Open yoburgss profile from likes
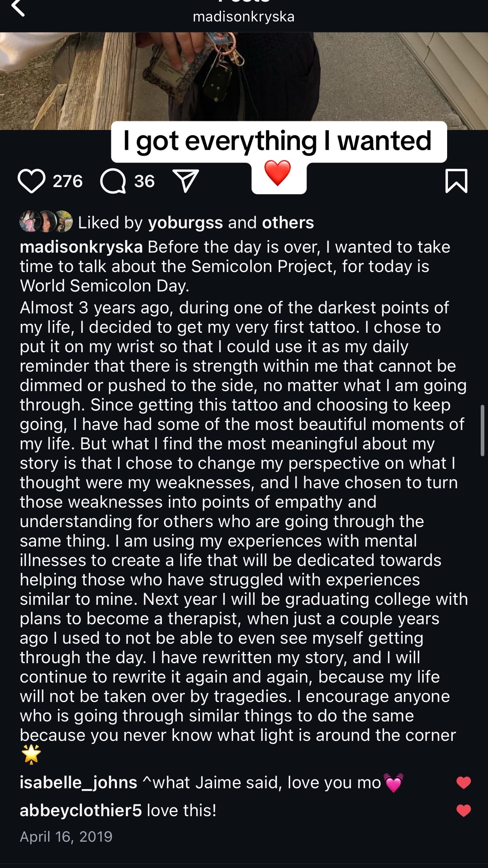Image resolution: width=488 pixels, height=868 pixels. (185, 223)
